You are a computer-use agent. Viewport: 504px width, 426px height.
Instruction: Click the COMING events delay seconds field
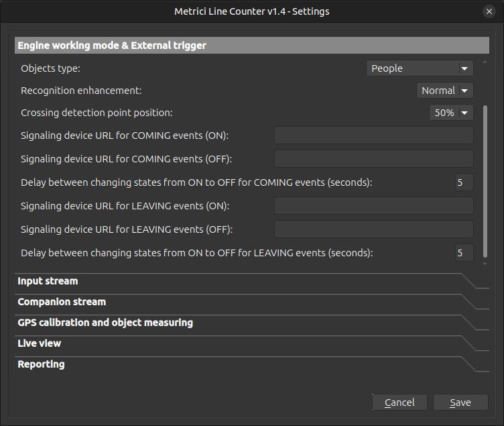(464, 182)
